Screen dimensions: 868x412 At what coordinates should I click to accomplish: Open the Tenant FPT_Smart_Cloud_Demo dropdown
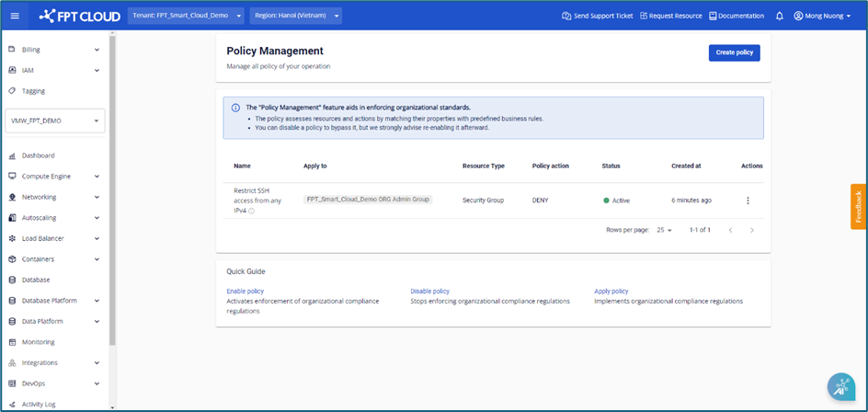point(187,16)
